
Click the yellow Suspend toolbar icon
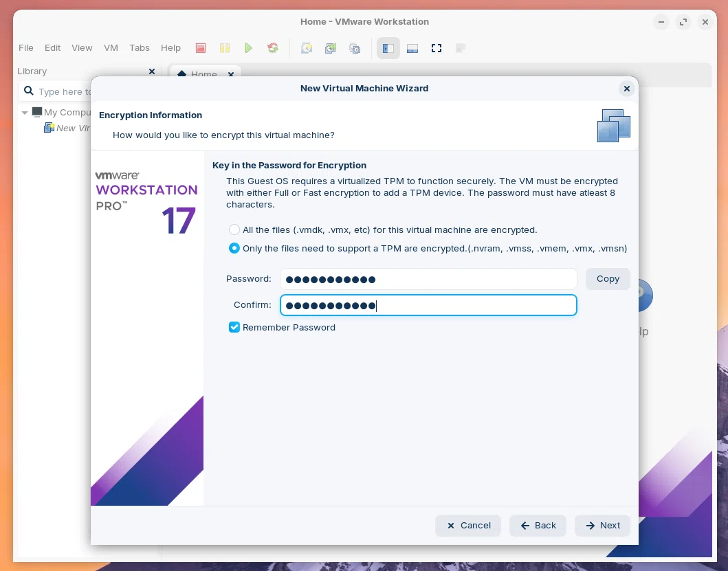click(x=225, y=48)
